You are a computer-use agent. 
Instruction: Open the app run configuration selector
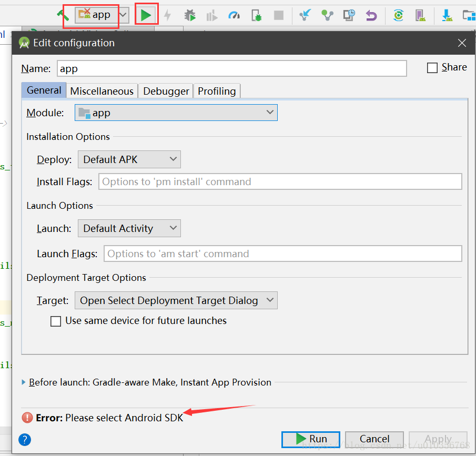102,15
